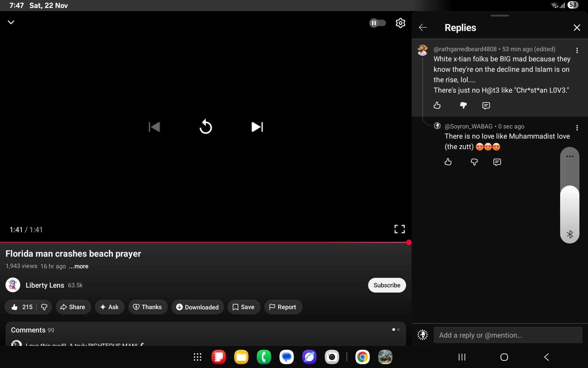588x368 pixels.
Task: Reply to @Soyron_WABAG comment icon
Action: coord(497,162)
